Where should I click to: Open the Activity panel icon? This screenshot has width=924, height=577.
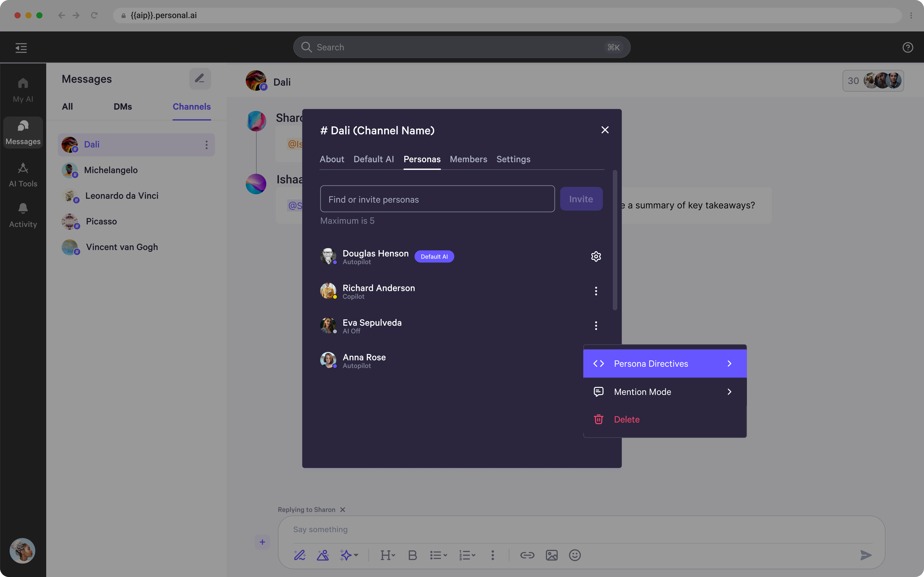click(22, 214)
